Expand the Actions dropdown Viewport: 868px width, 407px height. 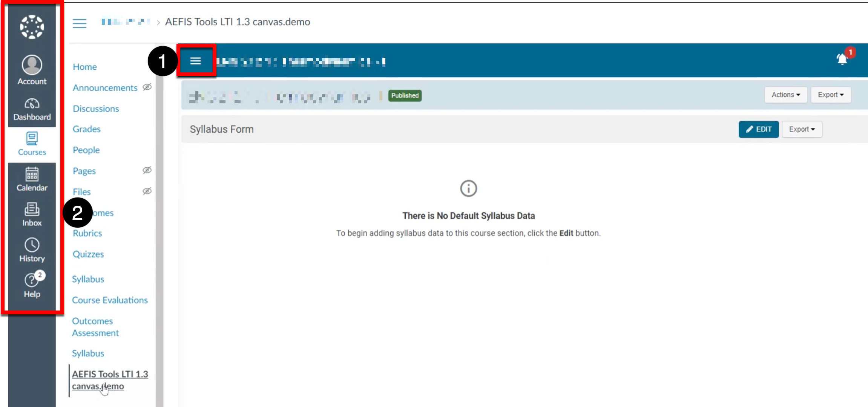click(785, 95)
